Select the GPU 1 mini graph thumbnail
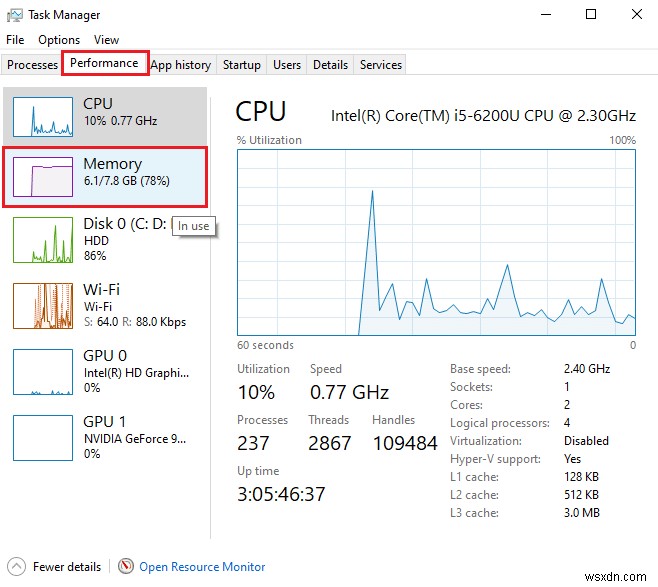Image resolution: width=658 pixels, height=587 pixels. point(43,438)
